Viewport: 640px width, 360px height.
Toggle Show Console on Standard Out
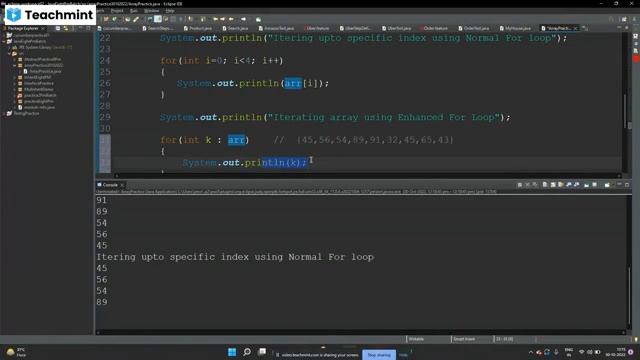pos(569,185)
